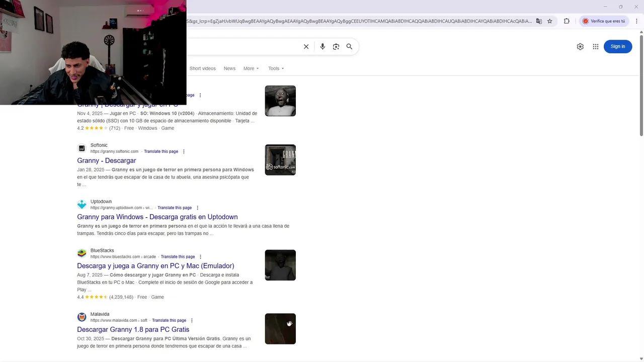The width and height of the screenshot is (644, 362).
Task: Expand the Tools dropdown
Action: pyautogui.click(x=276, y=68)
